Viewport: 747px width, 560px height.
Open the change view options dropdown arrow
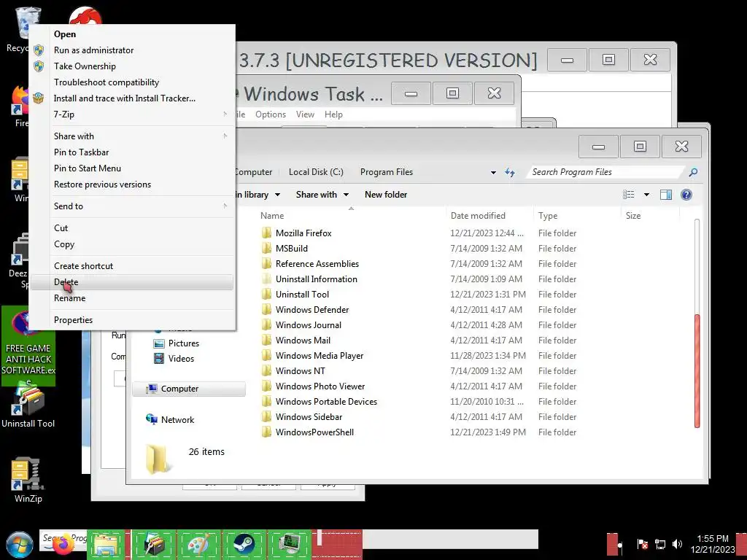coord(646,194)
